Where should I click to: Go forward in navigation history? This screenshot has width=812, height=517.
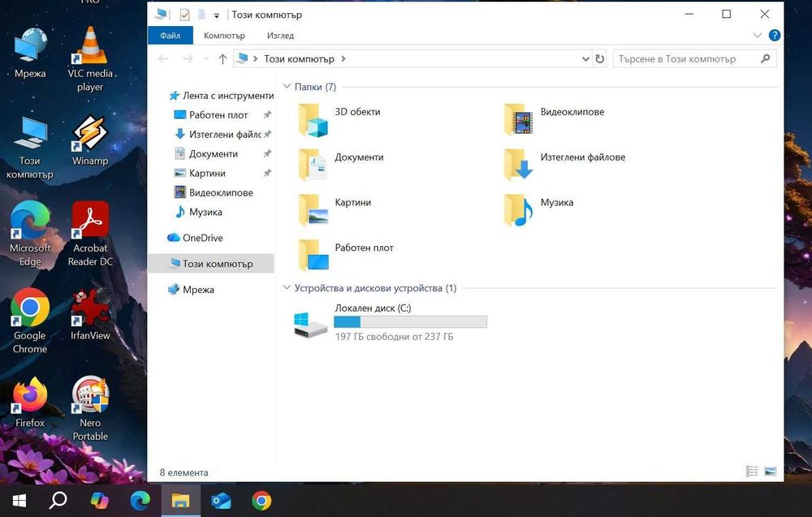[x=188, y=59]
